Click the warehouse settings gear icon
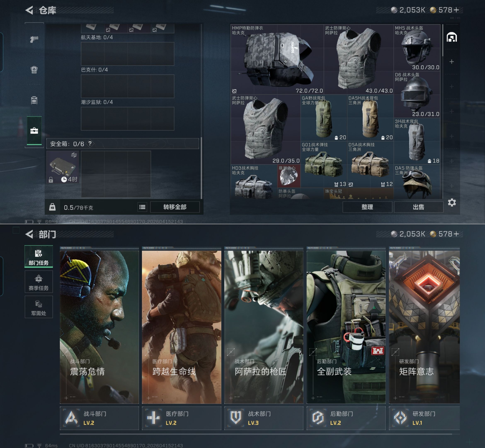The image size is (485, 448). click(x=452, y=202)
